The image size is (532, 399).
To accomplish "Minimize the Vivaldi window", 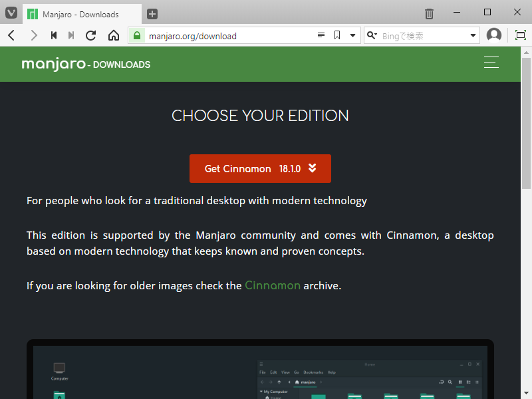I will click(x=457, y=13).
